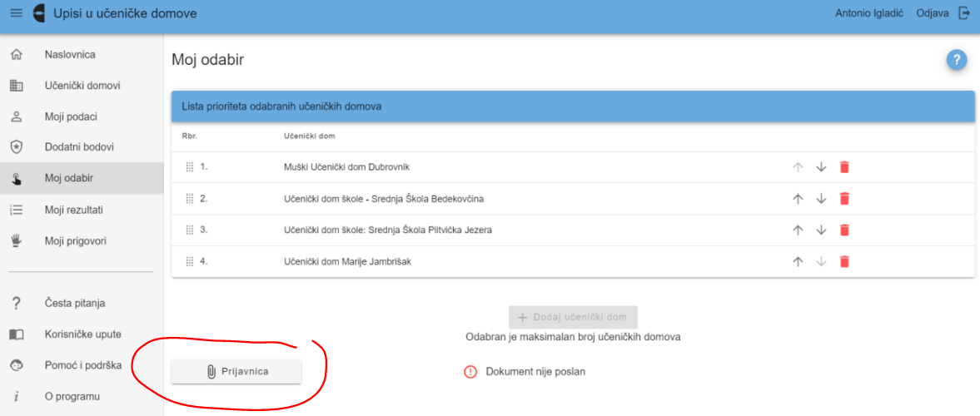Click the Odabran je maksimalan broj message
Screen dimensions: 980x416
click(x=573, y=337)
